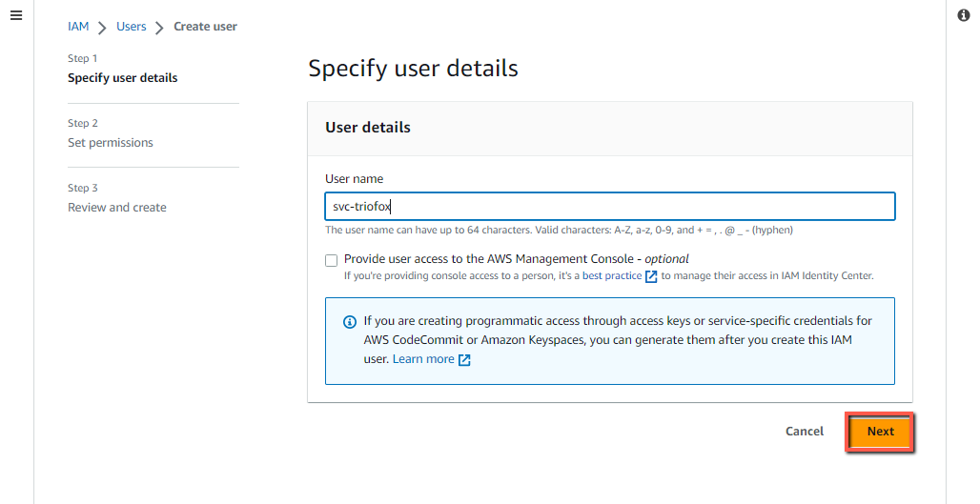Click the console access checkbox label text
The width and height of the screenshot is (980, 504).
pyautogui.click(x=517, y=258)
